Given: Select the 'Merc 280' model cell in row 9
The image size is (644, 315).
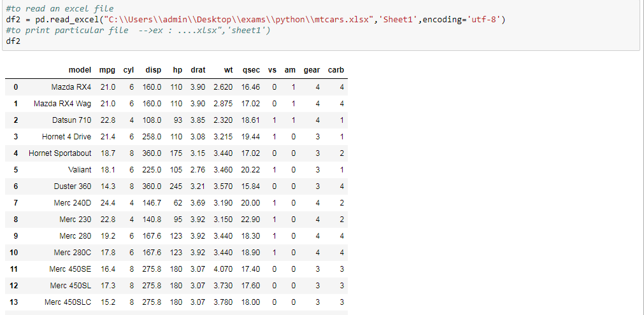Looking at the screenshot, I should point(75,236).
